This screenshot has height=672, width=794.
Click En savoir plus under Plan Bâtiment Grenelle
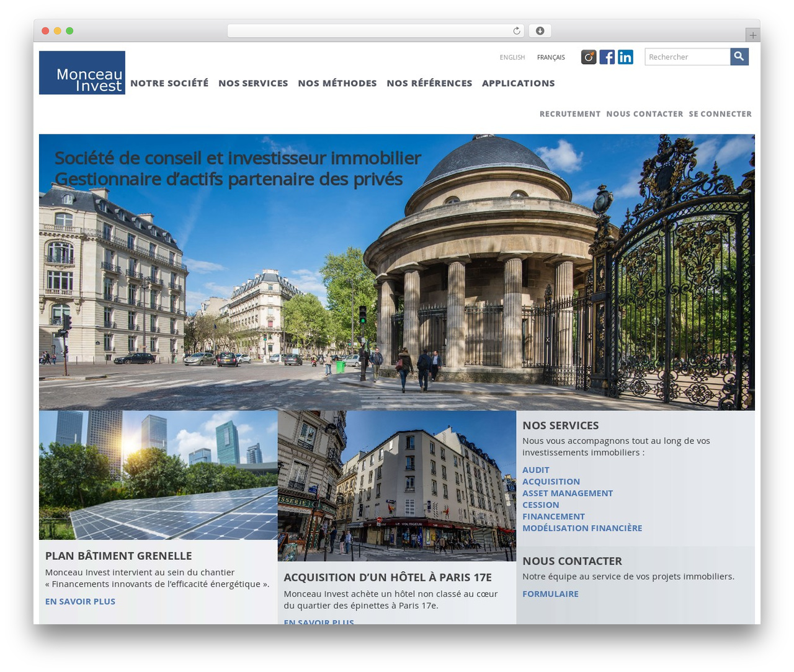click(x=80, y=601)
